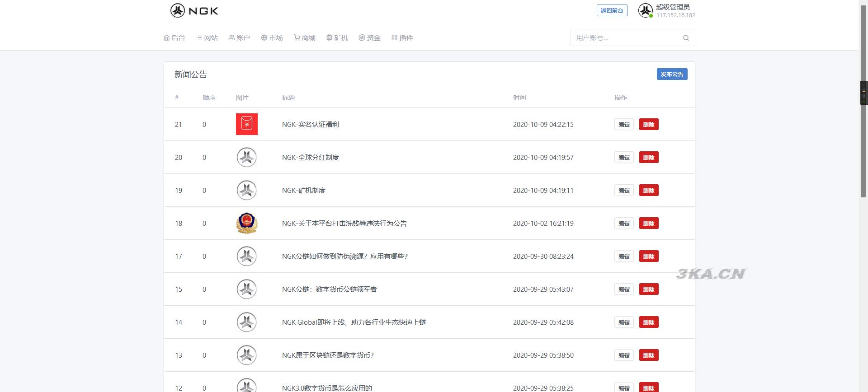Click the 发布公告 button
This screenshot has height=392, width=868.
672,75
